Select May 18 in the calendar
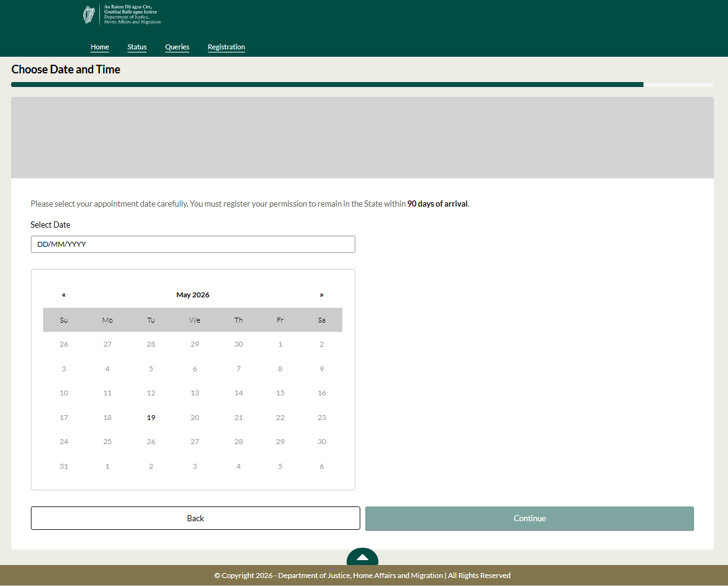This screenshot has height=586, width=728. pyautogui.click(x=107, y=418)
